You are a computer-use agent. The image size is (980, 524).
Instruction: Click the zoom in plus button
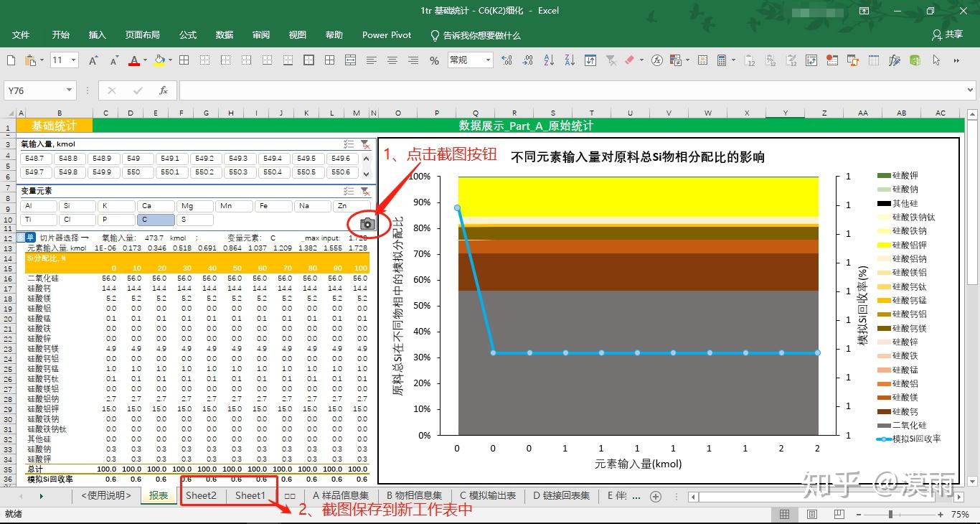[941, 515]
